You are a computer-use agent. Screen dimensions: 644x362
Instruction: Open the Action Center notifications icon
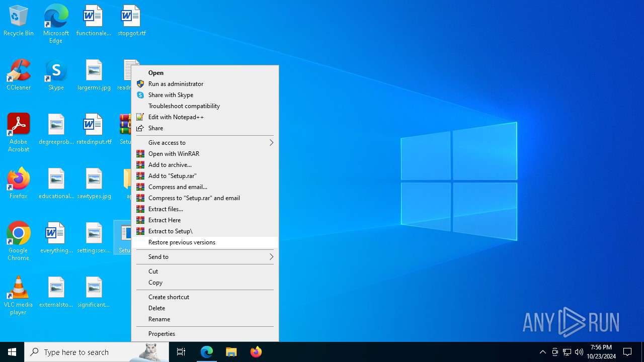[x=627, y=352]
